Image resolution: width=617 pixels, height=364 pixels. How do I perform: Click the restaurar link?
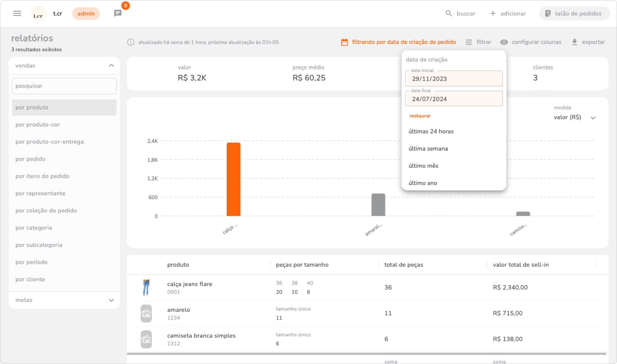420,116
